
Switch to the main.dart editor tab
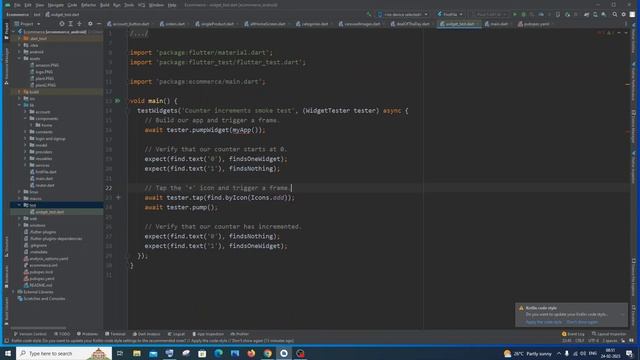(x=498, y=24)
